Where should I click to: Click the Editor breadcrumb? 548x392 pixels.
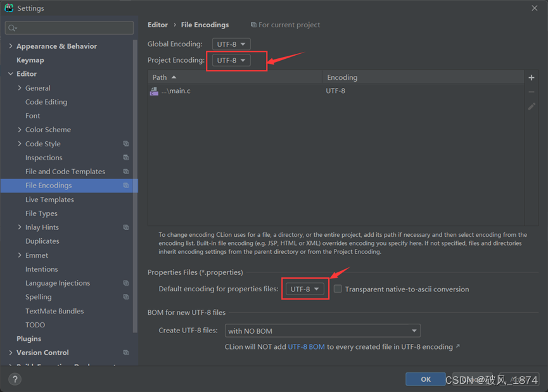[158, 25]
